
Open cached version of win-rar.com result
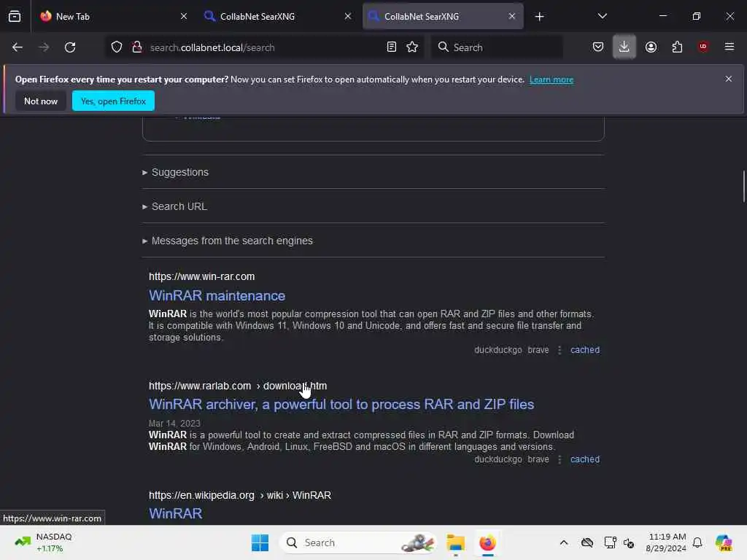point(584,350)
